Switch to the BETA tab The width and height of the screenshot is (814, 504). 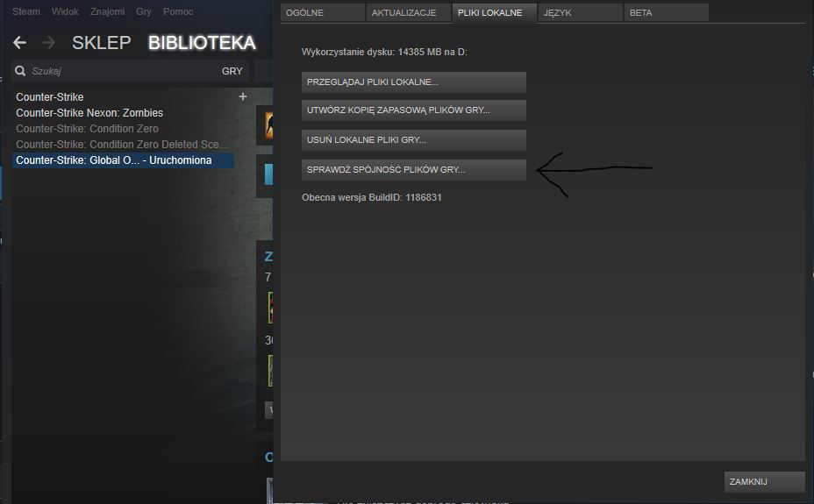(666, 12)
